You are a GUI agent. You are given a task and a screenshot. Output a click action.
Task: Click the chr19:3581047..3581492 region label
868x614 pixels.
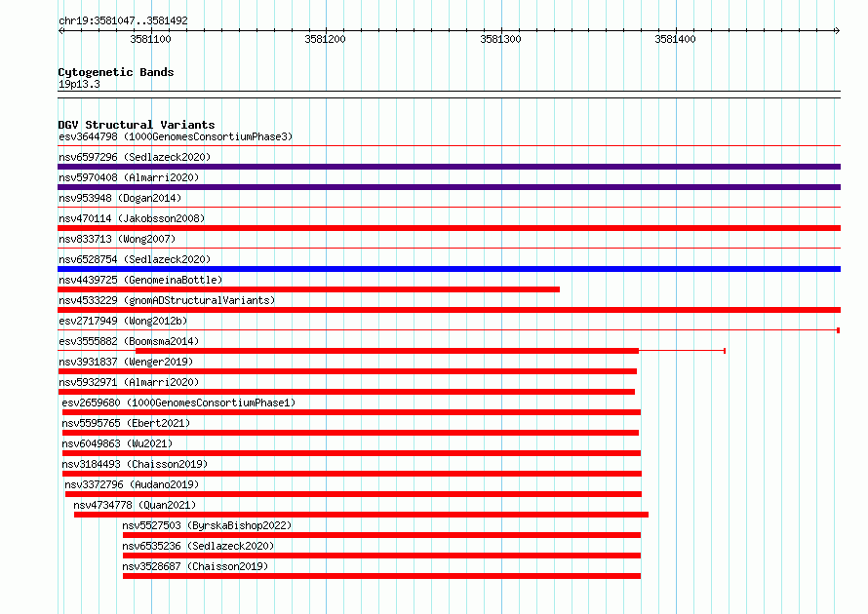point(123,20)
